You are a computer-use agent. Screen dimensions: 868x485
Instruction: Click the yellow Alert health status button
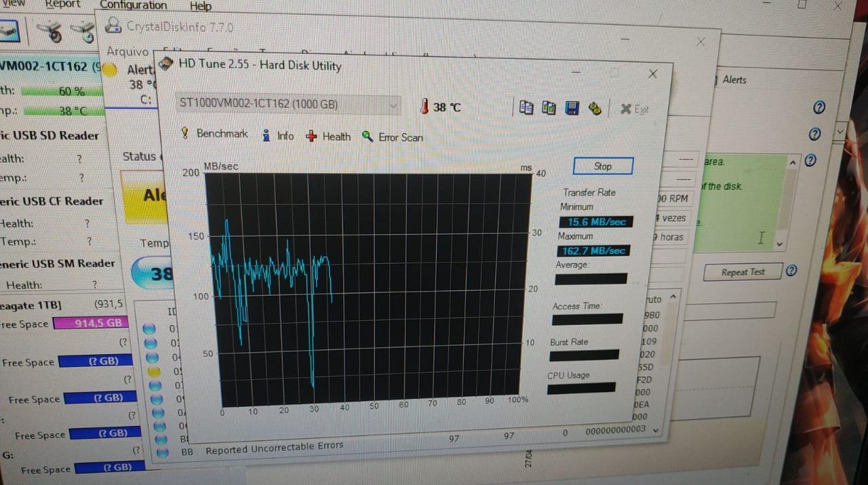[x=144, y=195]
